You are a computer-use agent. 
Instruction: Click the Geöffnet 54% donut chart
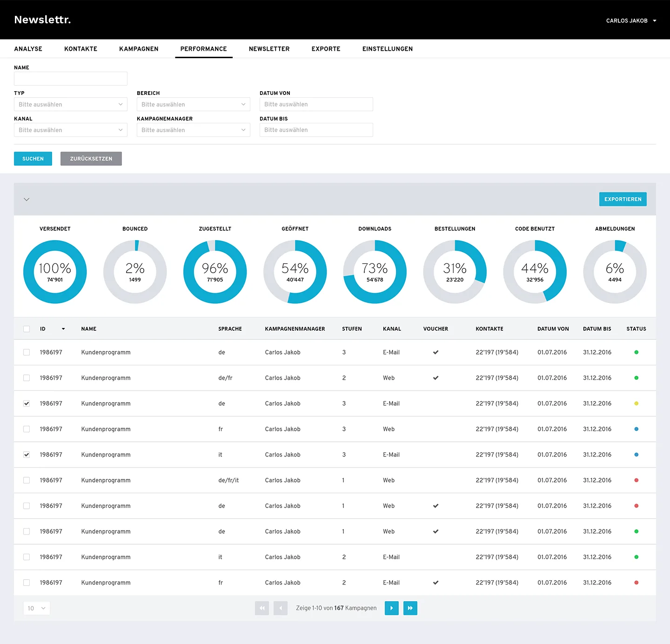click(295, 272)
